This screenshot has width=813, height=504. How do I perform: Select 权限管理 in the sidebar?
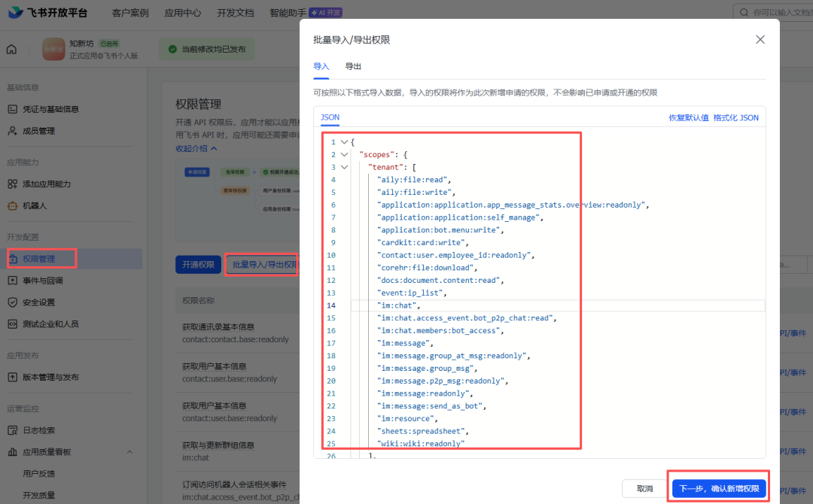[72, 259]
